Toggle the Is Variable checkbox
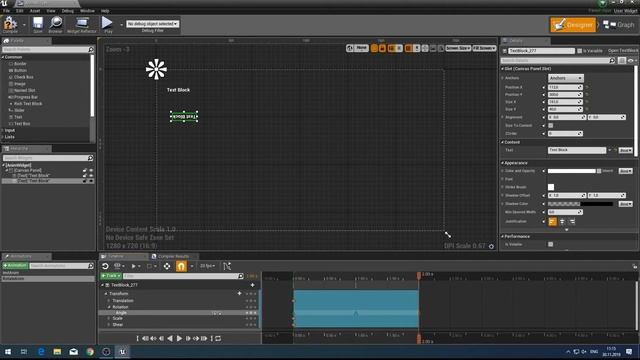The image size is (640, 360). (x=580, y=51)
